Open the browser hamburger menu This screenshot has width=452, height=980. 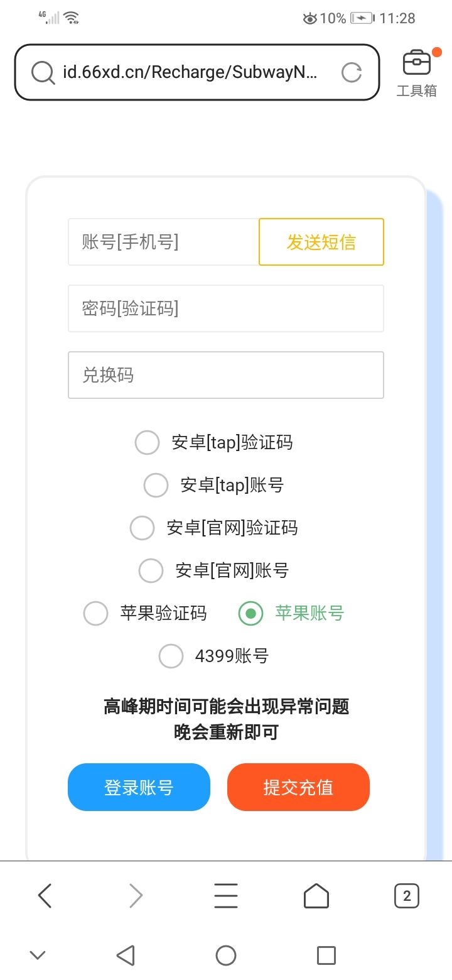[x=226, y=896]
